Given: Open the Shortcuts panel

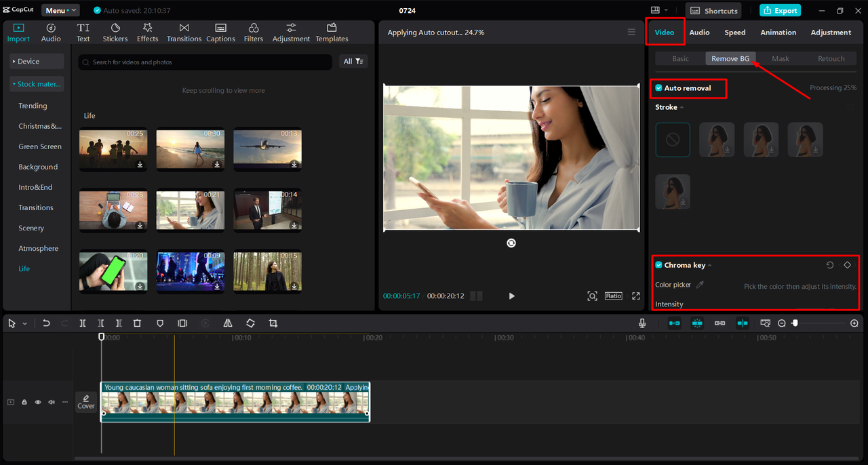Looking at the screenshot, I should tap(713, 10).
